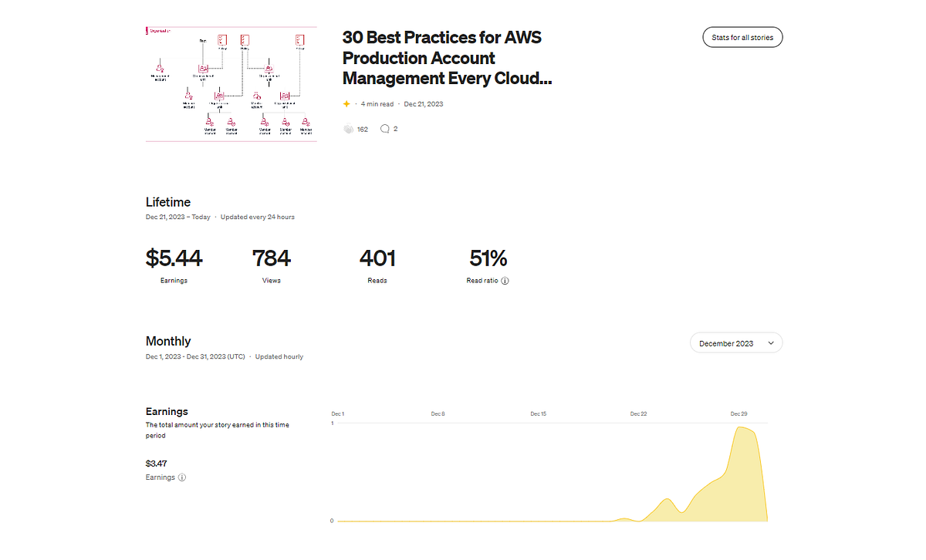Click the Dec 22 axis label
This screenshot has width=926, height=560.
tap(638, 414)
